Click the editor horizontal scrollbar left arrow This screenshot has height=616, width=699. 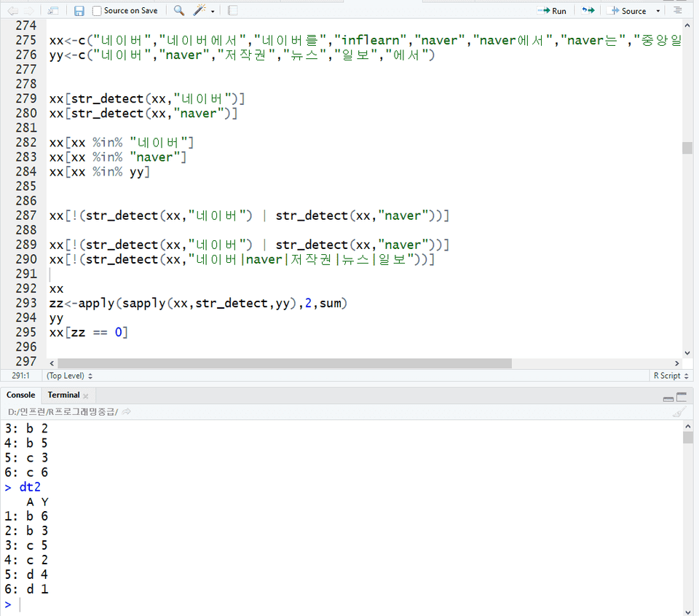click(52, 363)
